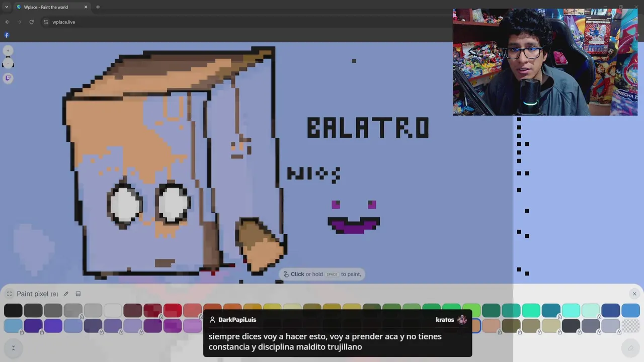Image resolution: width=644 pixels, height=362 pixels.
Task: Reload the wplace.live page
Action: coord(31,22)
